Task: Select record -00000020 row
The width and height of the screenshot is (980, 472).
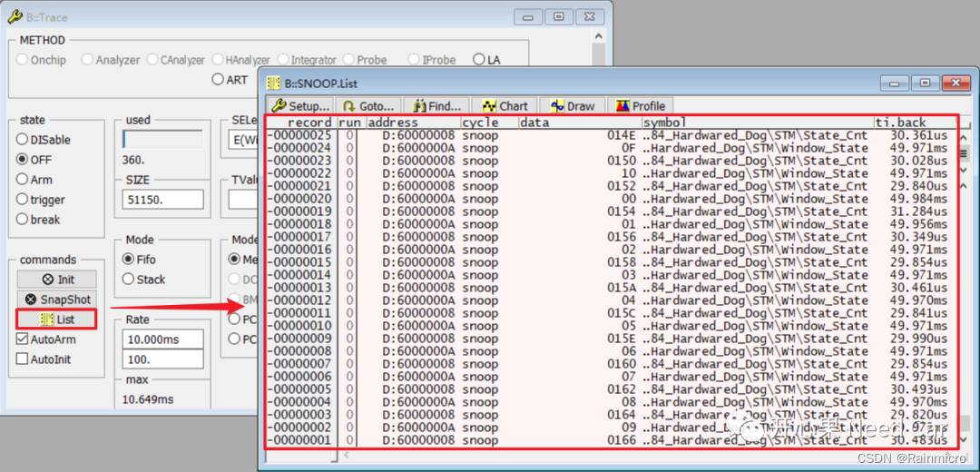Action: click(x=611, y=199)
